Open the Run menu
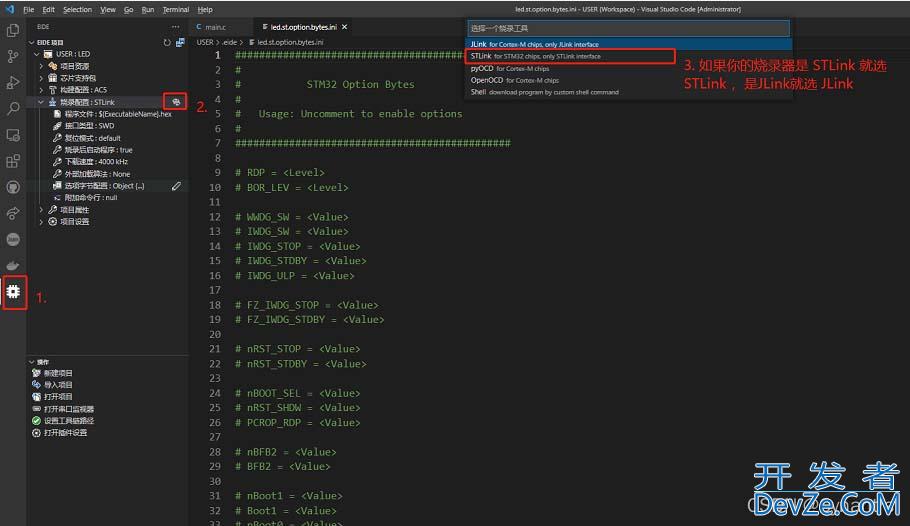Image resolution: width=910 pixels, height=526 pixels. (148, 9)
